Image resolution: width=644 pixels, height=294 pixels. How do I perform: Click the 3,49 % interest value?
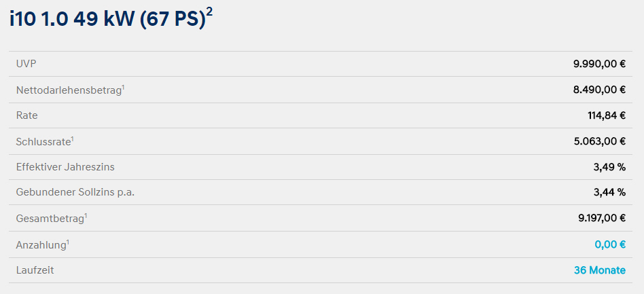(610, 168)
